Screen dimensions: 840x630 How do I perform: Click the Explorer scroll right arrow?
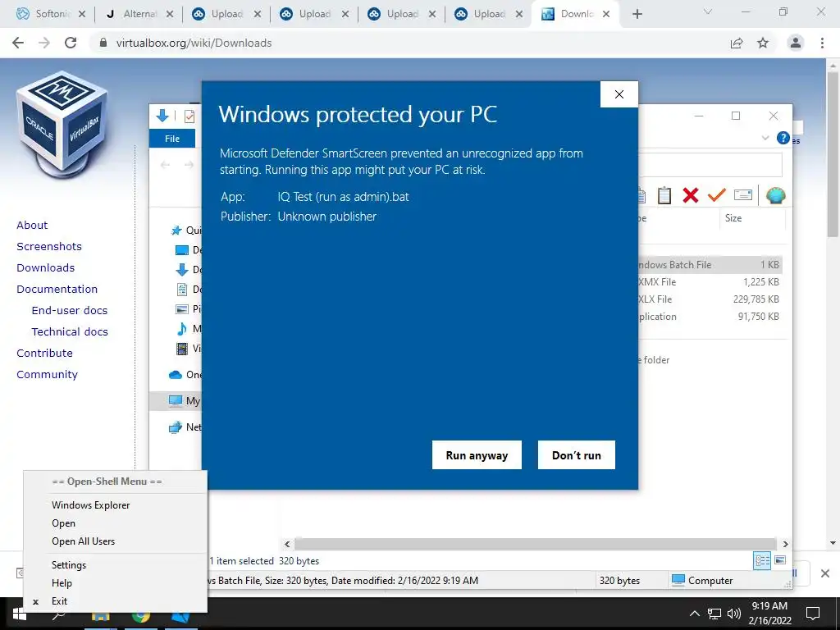click(x=785, y=544)
